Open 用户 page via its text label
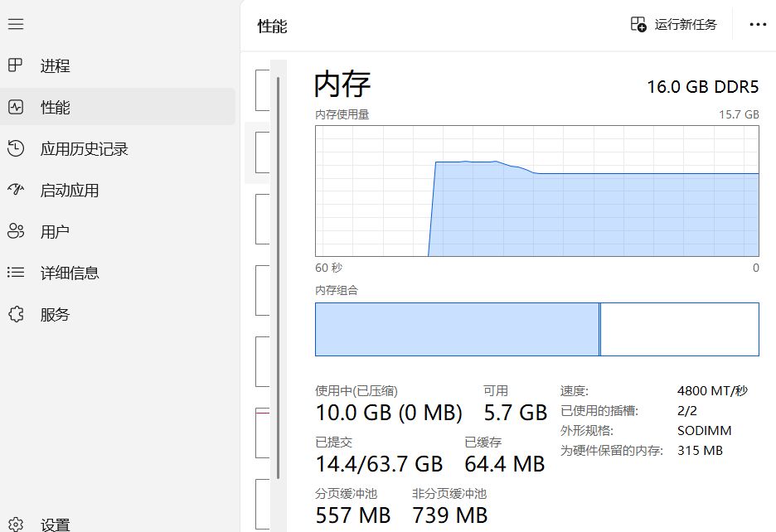This screenshot has width=776, height=532. coord(55,231)
